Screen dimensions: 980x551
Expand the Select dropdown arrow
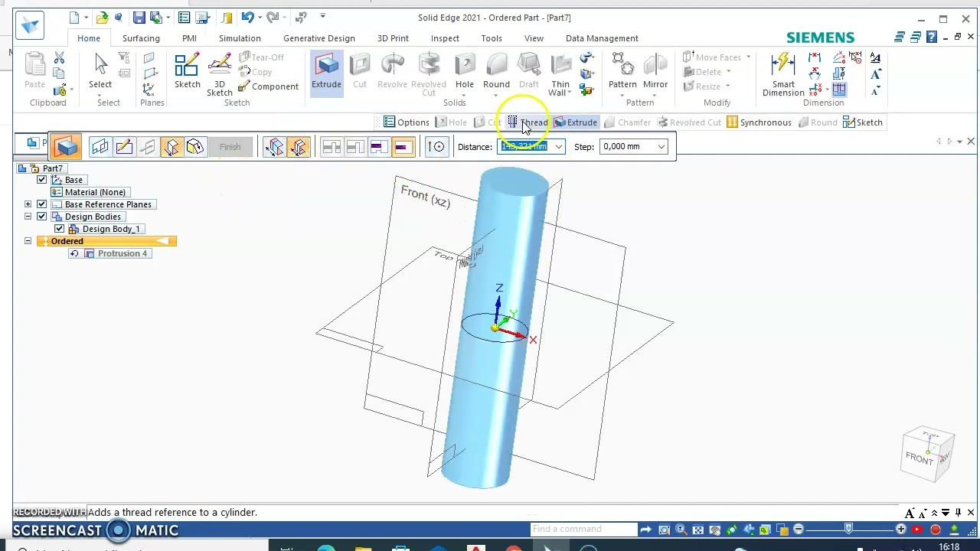pos(100,95)
